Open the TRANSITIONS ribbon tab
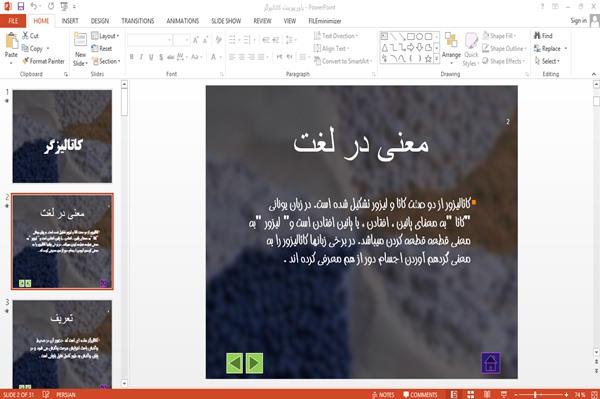 (x=138, y=21)
